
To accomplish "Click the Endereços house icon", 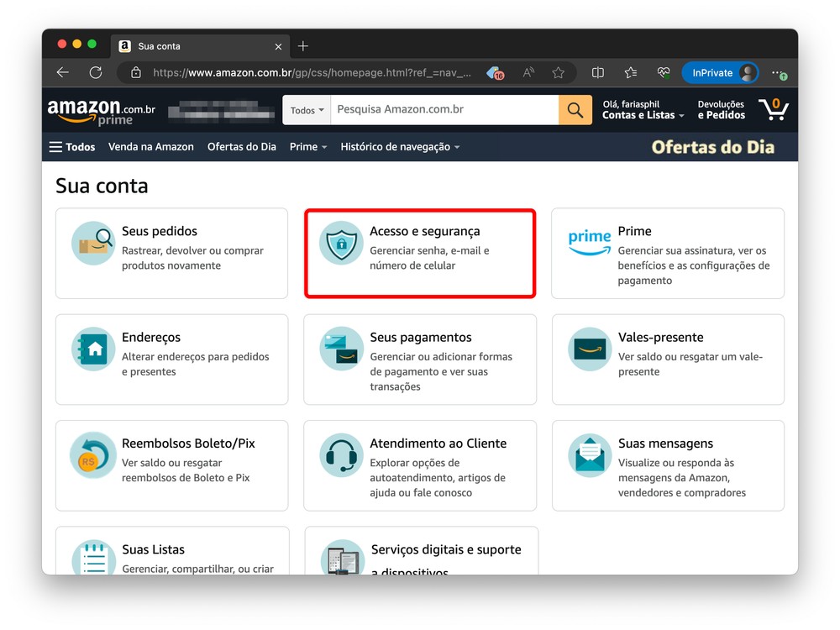I will pyautogui.click(x=92, y=349).
